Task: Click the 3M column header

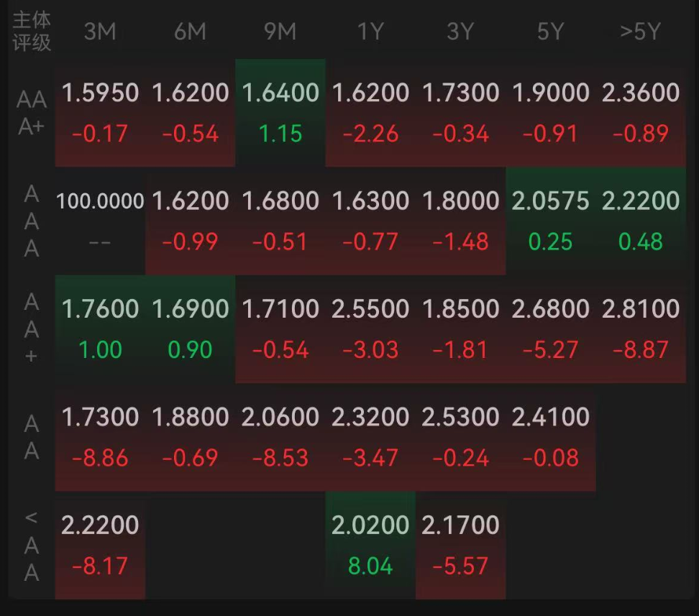Action: pos(100,32)
